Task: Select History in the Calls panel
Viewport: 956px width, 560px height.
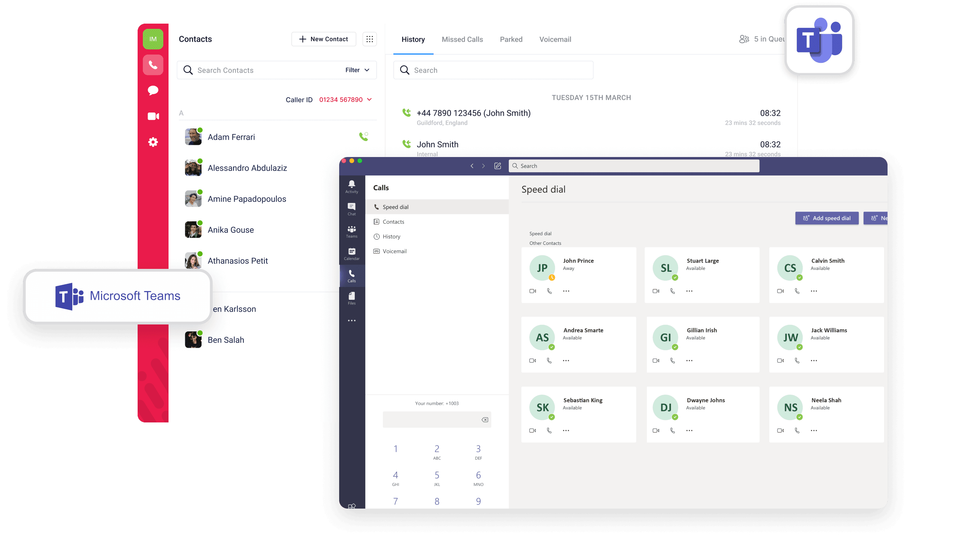Action: click(x=391, y=236)
